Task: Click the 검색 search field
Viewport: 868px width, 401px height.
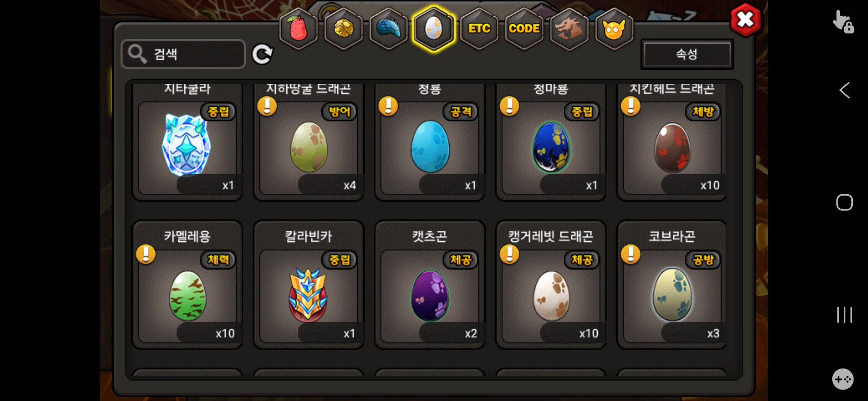Action: tap(183, 54)
